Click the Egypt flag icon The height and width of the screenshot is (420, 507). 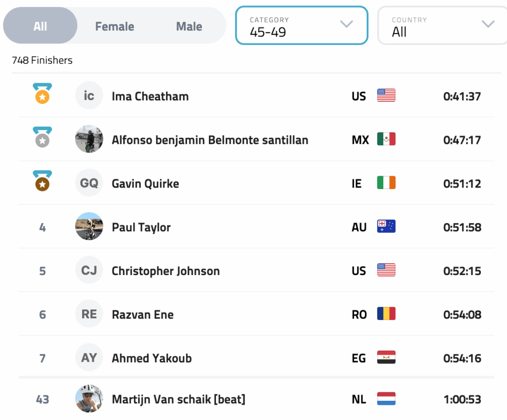[386, 358]
